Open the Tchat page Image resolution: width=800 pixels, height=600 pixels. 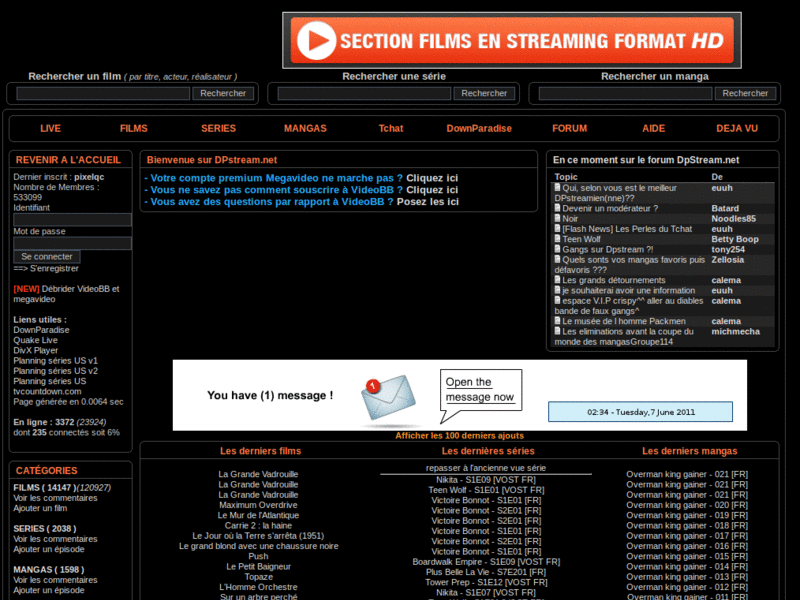point(391,129)
